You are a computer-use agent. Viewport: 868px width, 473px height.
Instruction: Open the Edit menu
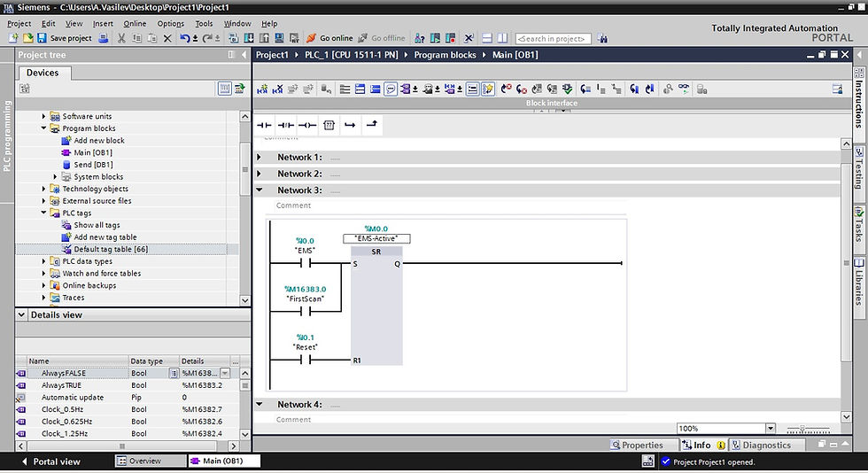[48, 23]
